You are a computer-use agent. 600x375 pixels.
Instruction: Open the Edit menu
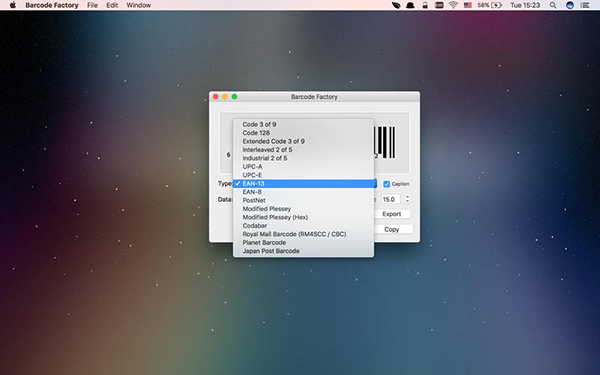pos(112,5)
